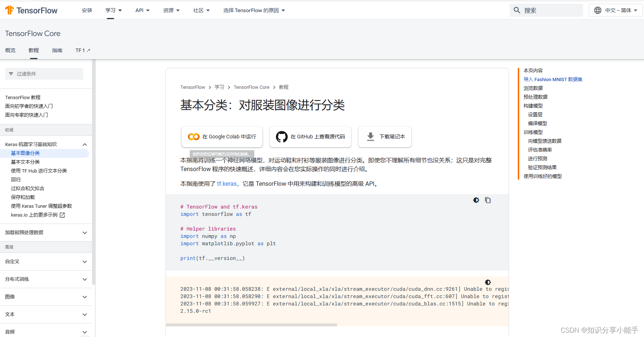Select 使用 Keras Tuner 调整超参数
This screenshot has height=337, width=644.
(x=41, y=206)
